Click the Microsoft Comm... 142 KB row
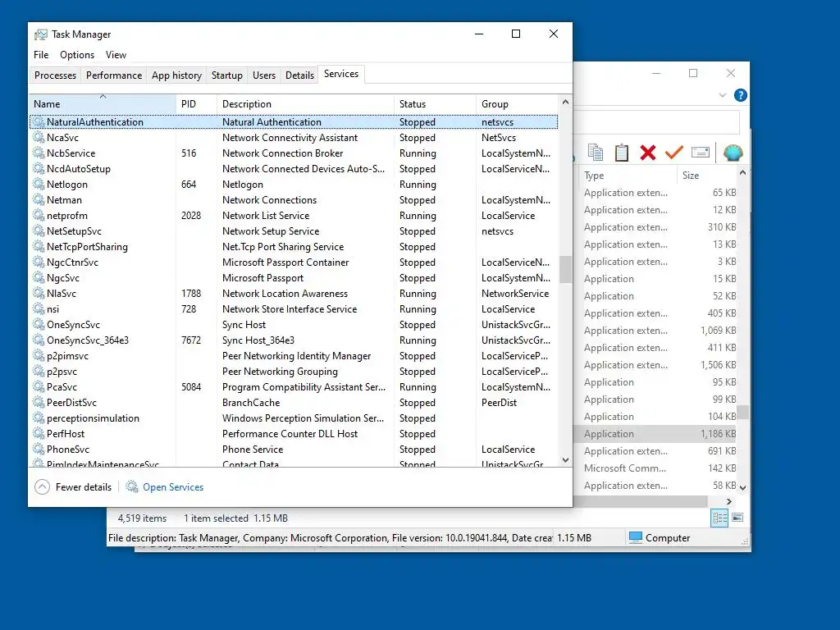Viewport: 840px width, 630px height. (x=656, y=468)
